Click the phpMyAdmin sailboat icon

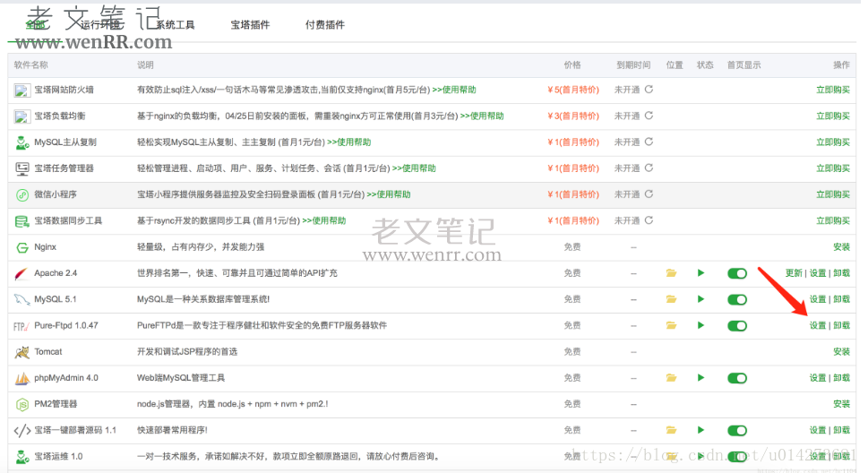point(22,378)
